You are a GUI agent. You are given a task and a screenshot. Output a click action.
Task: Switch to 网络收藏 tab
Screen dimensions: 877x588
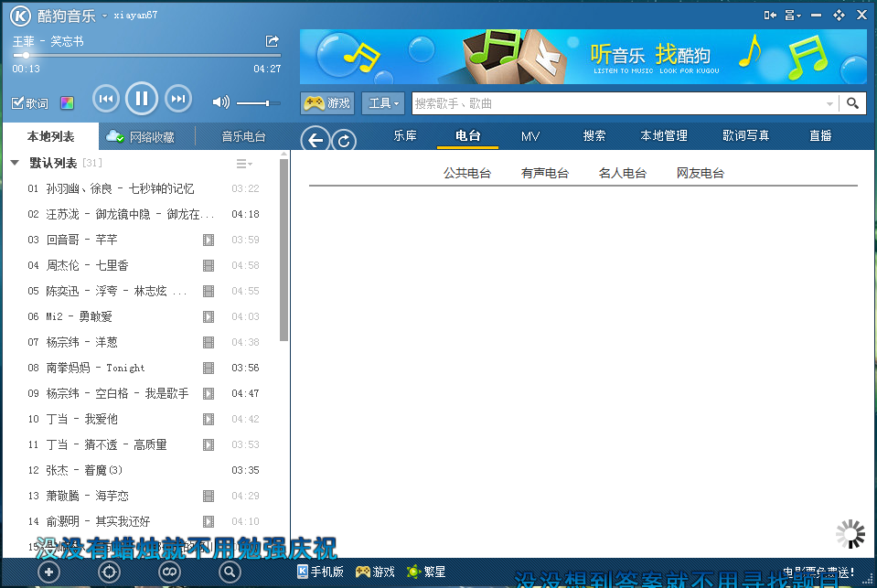[x=147, y=136]
